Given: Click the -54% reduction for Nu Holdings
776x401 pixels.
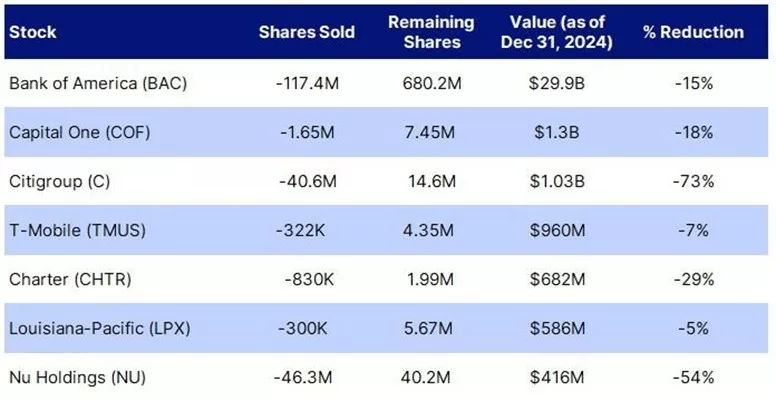Looking at the screenshot, I should pos(693,378).
